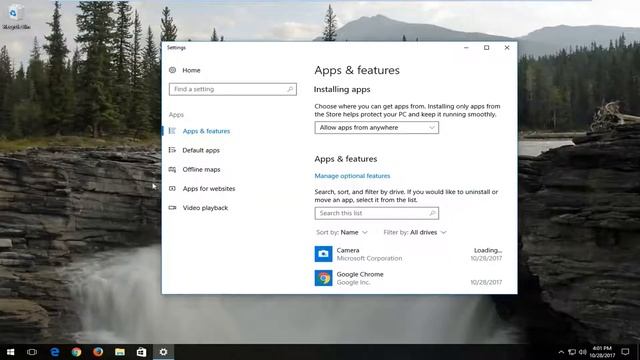The width and height of the screenshot is (640, 360).
Task: Open the Windows Start menu
Action: tap(11, 352)
